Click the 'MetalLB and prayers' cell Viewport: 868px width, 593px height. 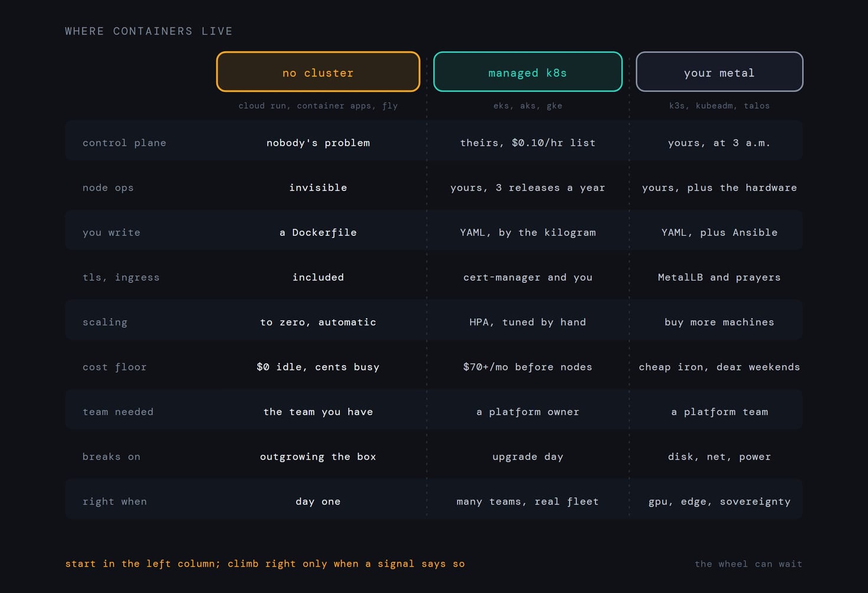coord(719,277)
